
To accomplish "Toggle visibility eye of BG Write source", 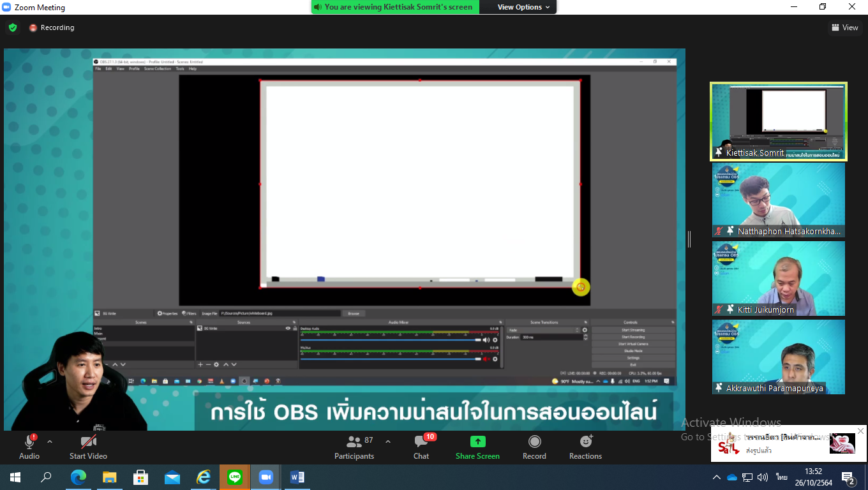I will (288, 328).
